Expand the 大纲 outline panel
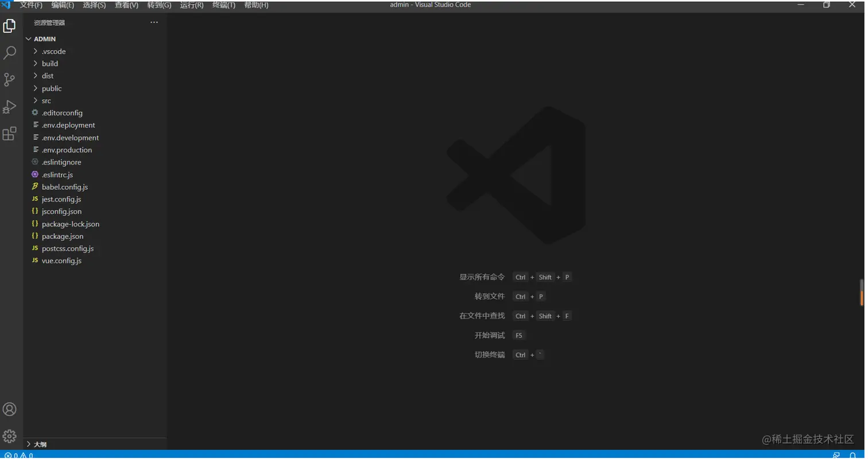The image size is (868, 459). coord(95,444)
